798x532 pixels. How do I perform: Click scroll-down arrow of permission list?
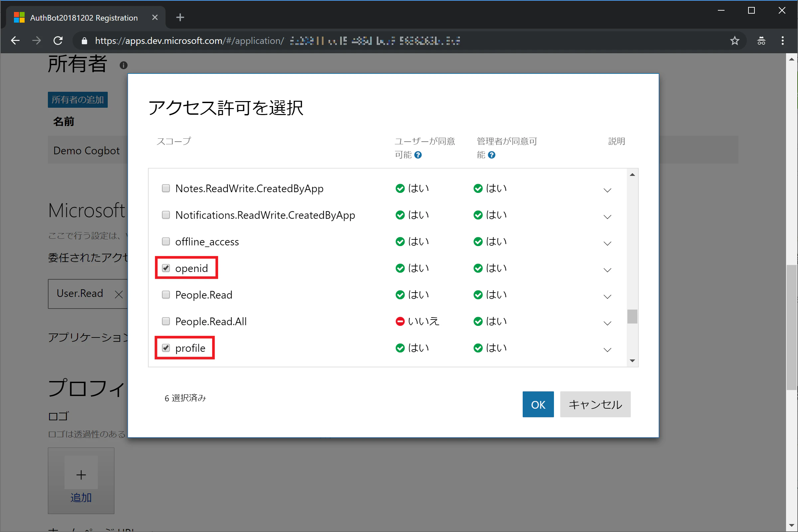[632, 361]
